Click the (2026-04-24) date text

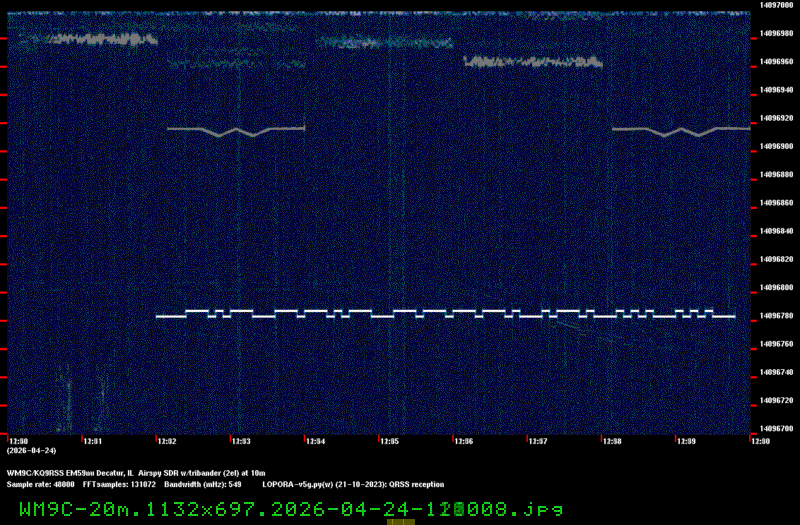tap(27, 450)
